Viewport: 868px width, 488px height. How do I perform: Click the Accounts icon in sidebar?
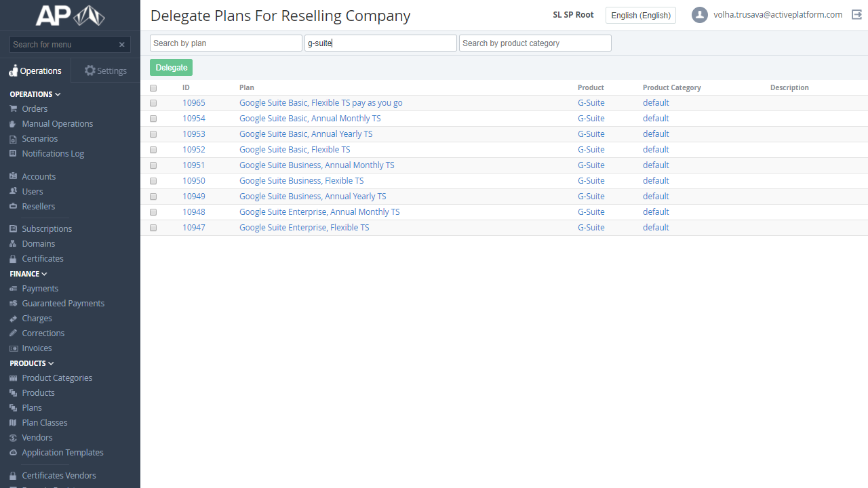tap(14, 176)
